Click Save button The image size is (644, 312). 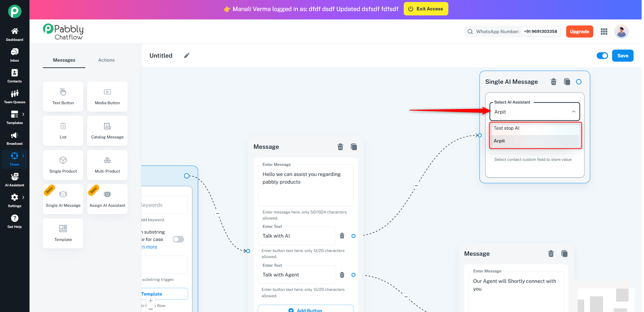pyautogui.click(x=623, y=56)
